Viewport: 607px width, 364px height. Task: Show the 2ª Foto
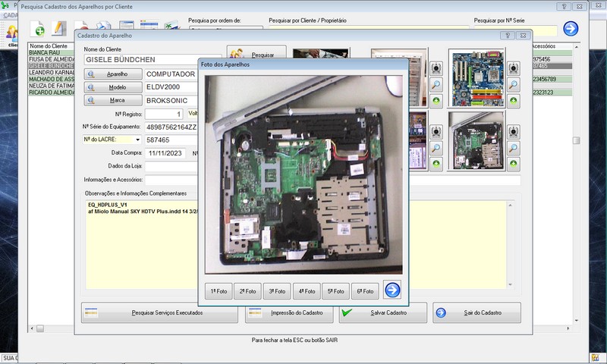248,291
